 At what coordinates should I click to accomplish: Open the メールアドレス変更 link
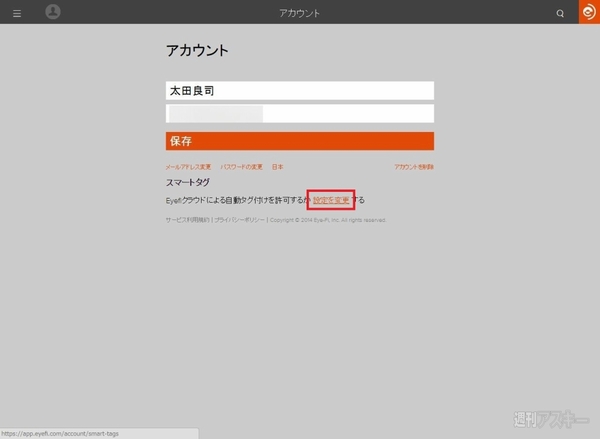[188, 167]
